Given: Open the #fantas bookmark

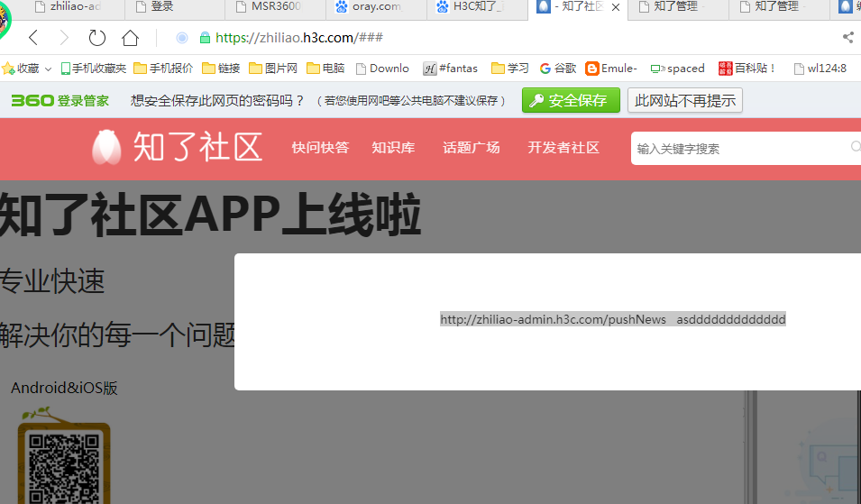Looking at the screenshot, I should (450, 69).
